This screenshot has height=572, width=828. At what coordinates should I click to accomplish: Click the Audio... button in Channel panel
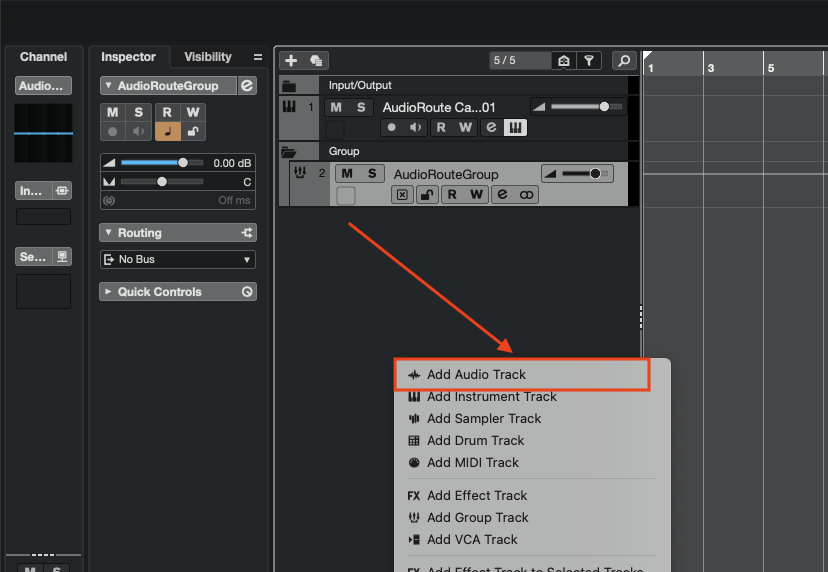[x=43, y=86]
